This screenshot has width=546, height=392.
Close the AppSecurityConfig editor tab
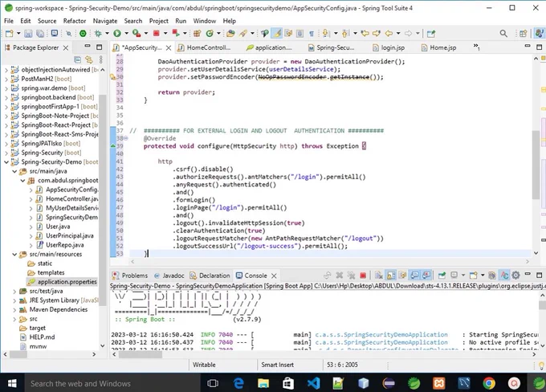[x=169, y=47]
